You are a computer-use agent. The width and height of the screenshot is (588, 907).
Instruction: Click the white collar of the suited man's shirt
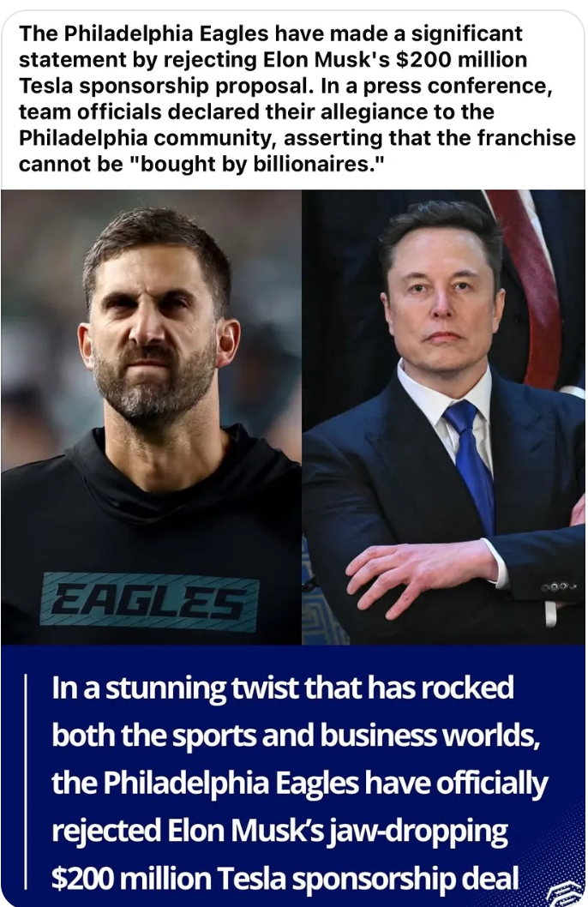[445, 399]
